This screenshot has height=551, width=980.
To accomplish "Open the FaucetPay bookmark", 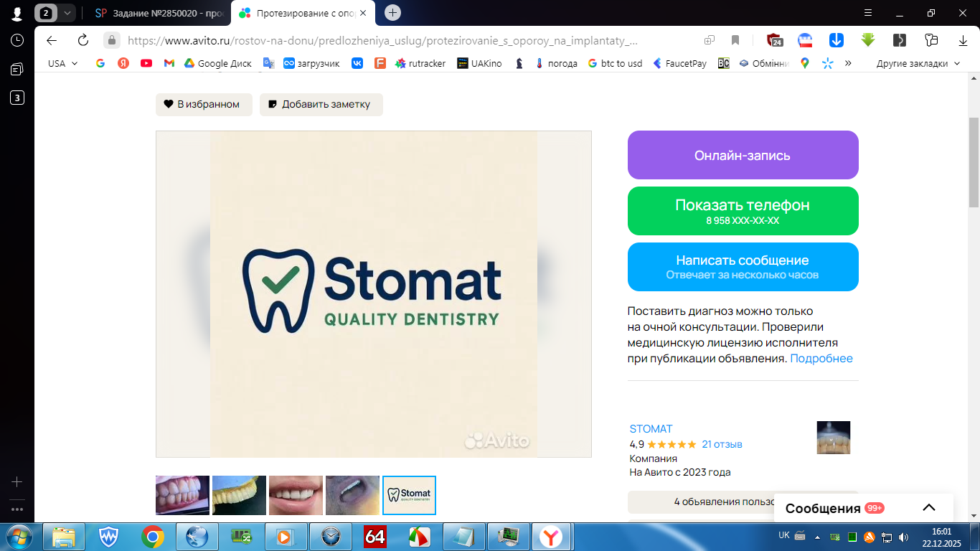I will tap(679, 63).
